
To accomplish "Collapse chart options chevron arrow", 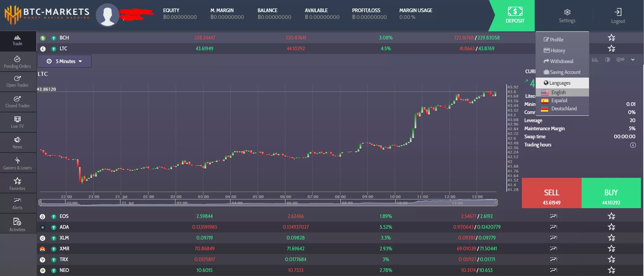I will 633,60.
